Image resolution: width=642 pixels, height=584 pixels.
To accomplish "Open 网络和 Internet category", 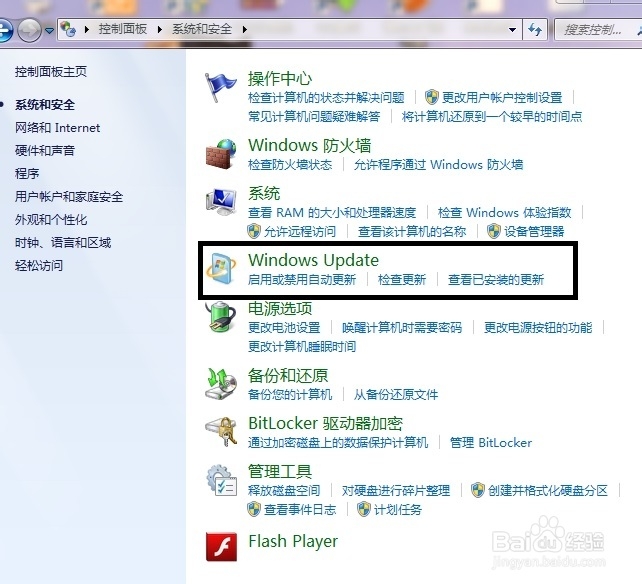I will pyautogui.click(x=57, y=128).
